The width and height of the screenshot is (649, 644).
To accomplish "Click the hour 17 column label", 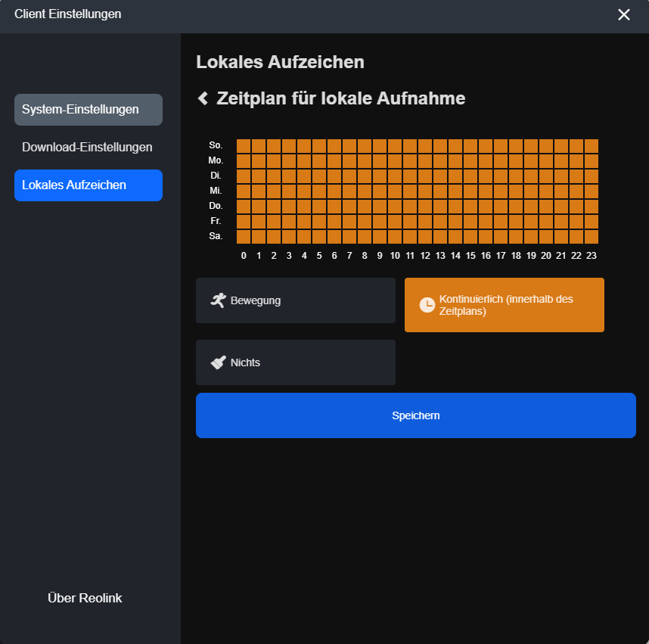I will (501, 256).
